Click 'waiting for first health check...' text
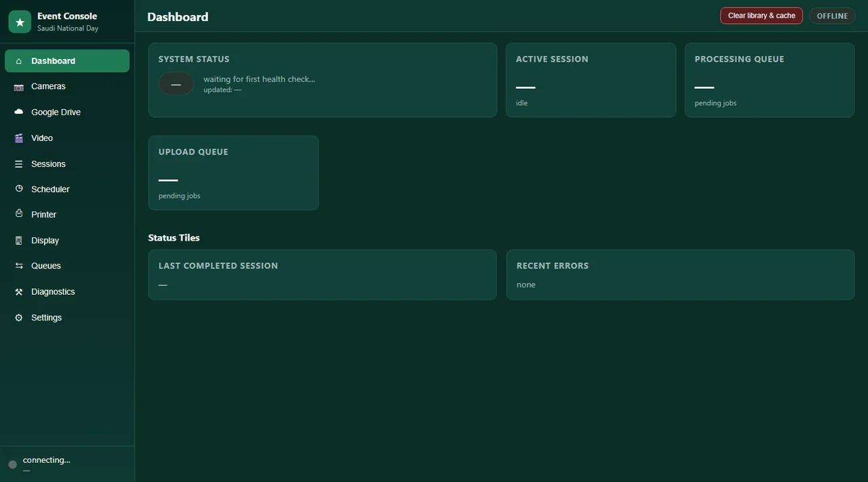The image size is (868, 482). pyautogui.click(x=259, y=79)
